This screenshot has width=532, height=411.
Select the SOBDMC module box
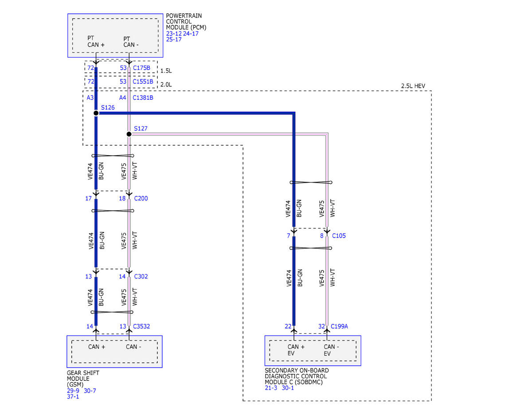click(x=313, y=350)
